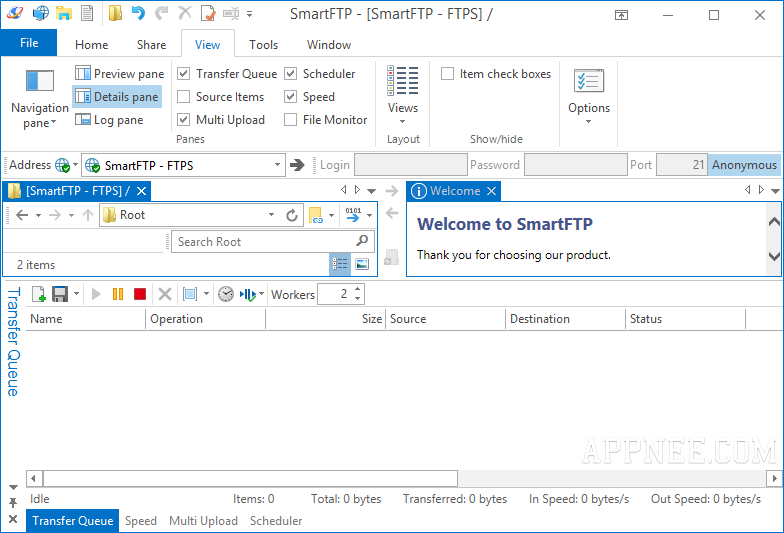Show the Log pane
The image size is (784, 533).
[x=109, y=120]
